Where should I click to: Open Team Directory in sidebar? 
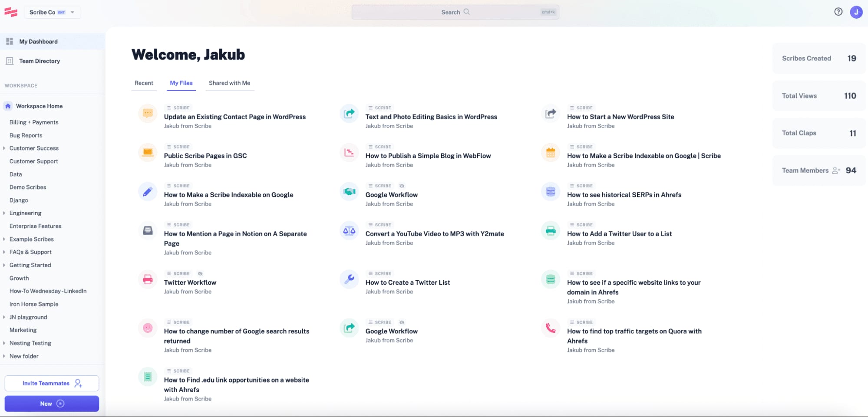tap(53, 61)
